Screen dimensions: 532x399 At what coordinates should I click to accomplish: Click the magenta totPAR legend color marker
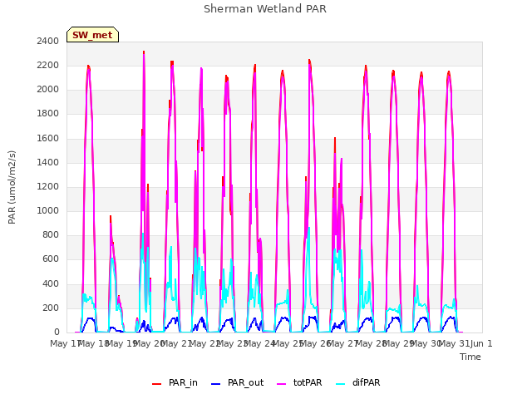pos(282,384)
